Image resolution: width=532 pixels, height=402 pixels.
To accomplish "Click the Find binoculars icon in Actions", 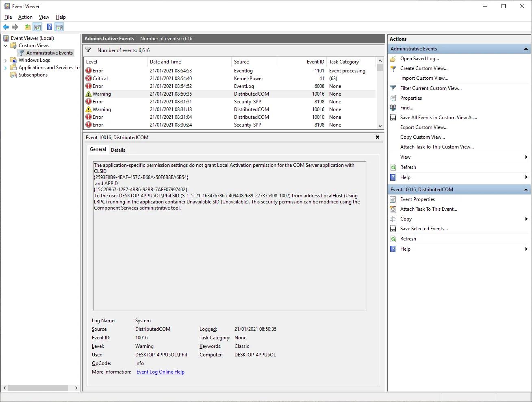I will click(393, 108).
